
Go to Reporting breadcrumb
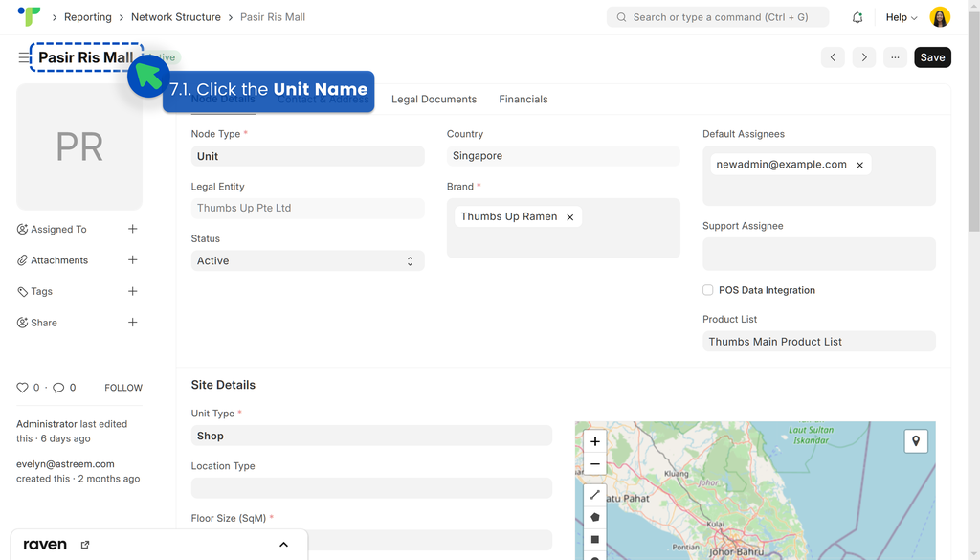[x=87, y=17]
